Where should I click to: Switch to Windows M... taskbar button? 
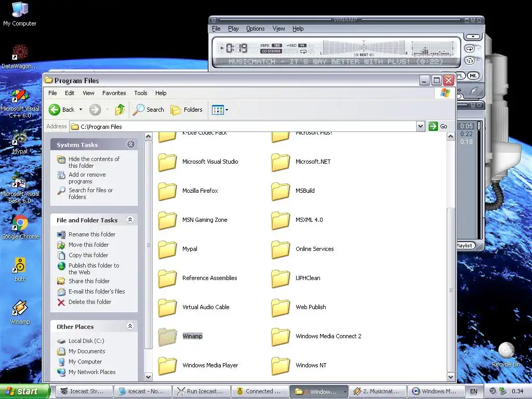click(x=436, y=392)
